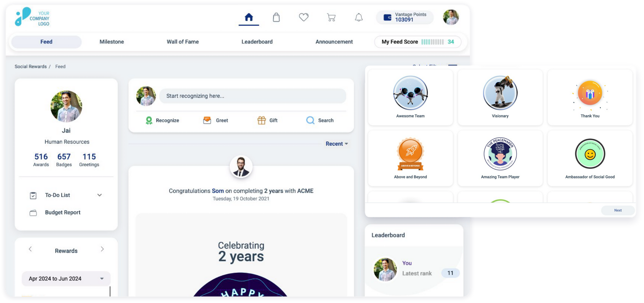This screenshot has height=303, width=644.
Task: Click the Gift box icon
Action: click(261, 120)
